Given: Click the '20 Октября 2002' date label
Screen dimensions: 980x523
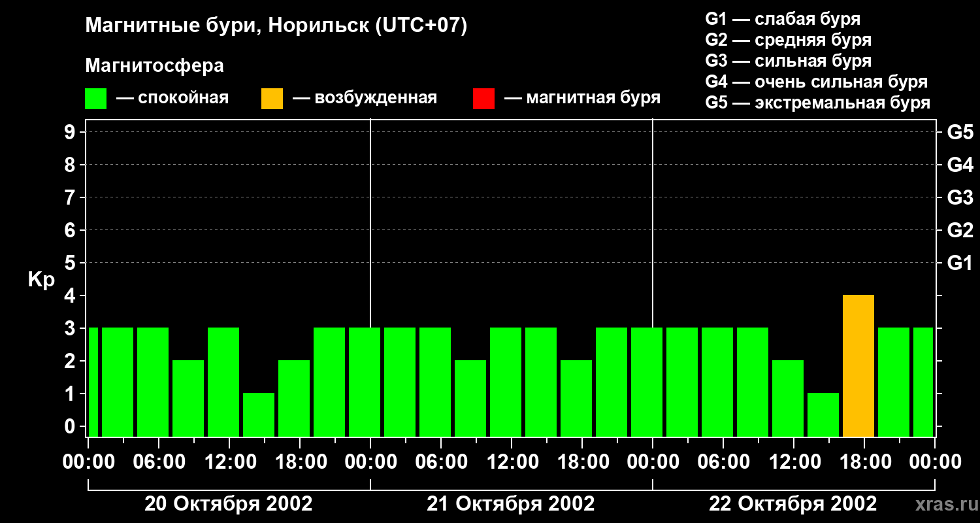Looking at the screenshot, I should click(229, 504).
